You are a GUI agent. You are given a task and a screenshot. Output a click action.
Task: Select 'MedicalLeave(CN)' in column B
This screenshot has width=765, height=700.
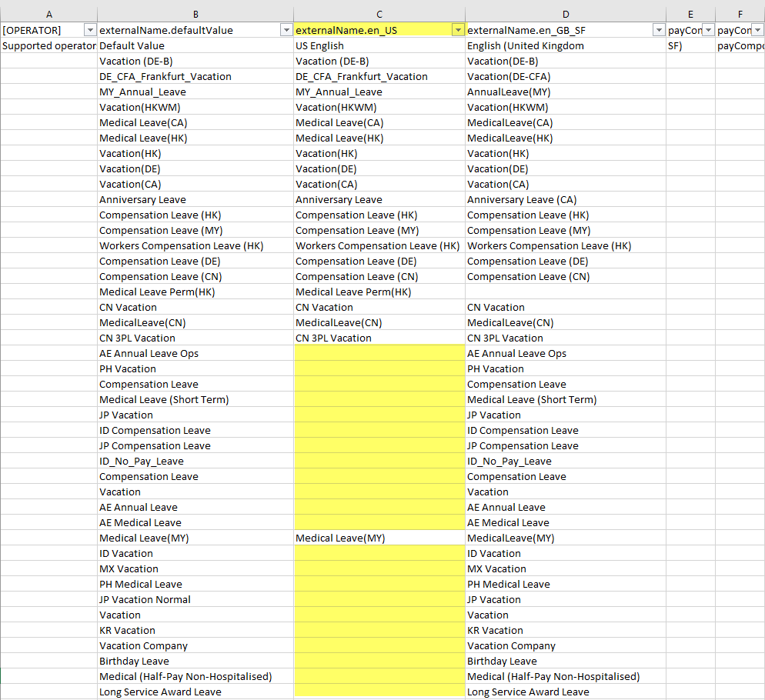coord(195,322)
